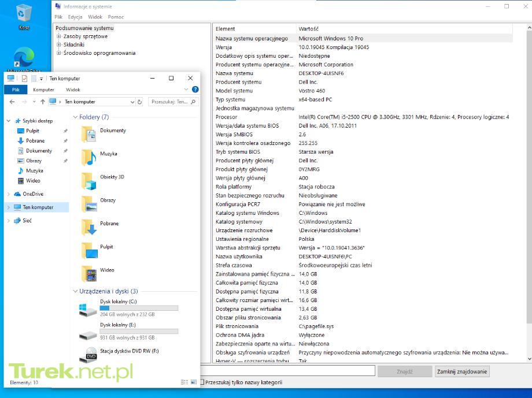
Task: Open File Explorer help question mark
Action: pos(195,90)
